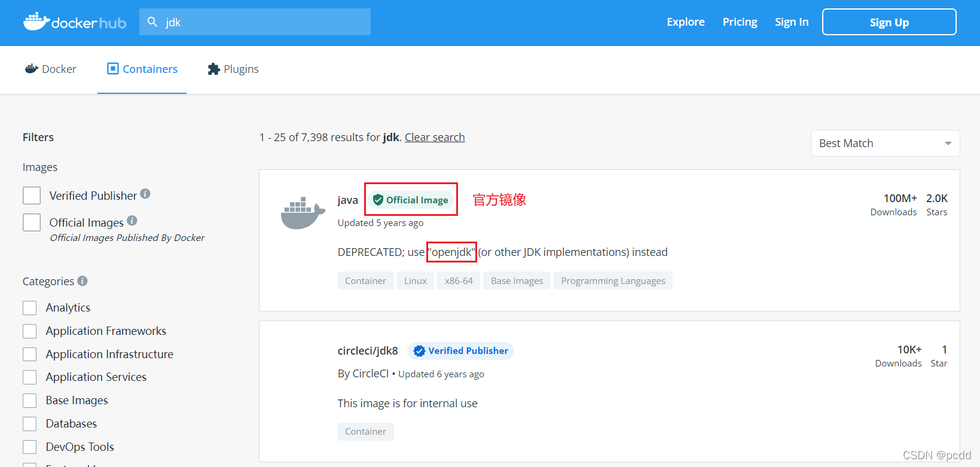Screen dimensions: 980x467
Task: Click the Docker Hub whale logo
Action: 36,22
